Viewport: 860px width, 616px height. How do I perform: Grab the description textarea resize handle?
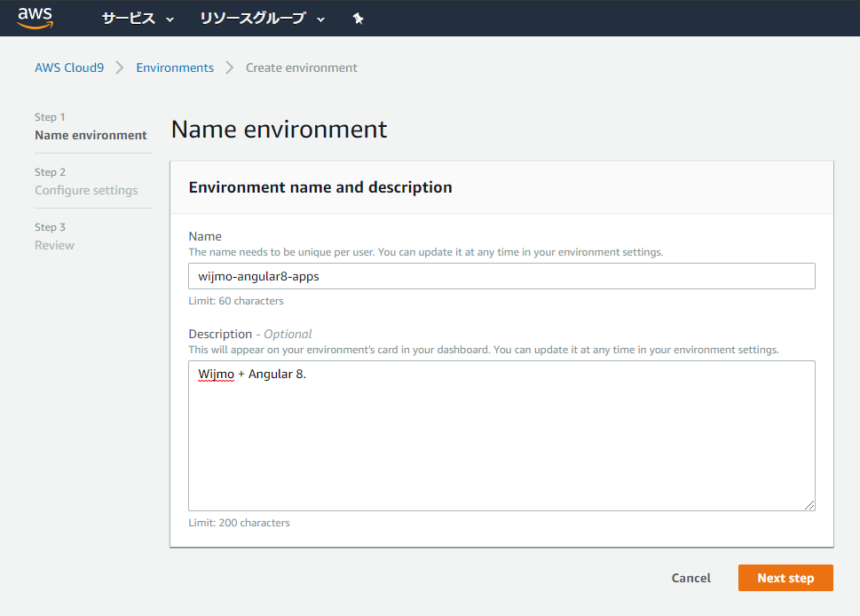pos(809,505)
